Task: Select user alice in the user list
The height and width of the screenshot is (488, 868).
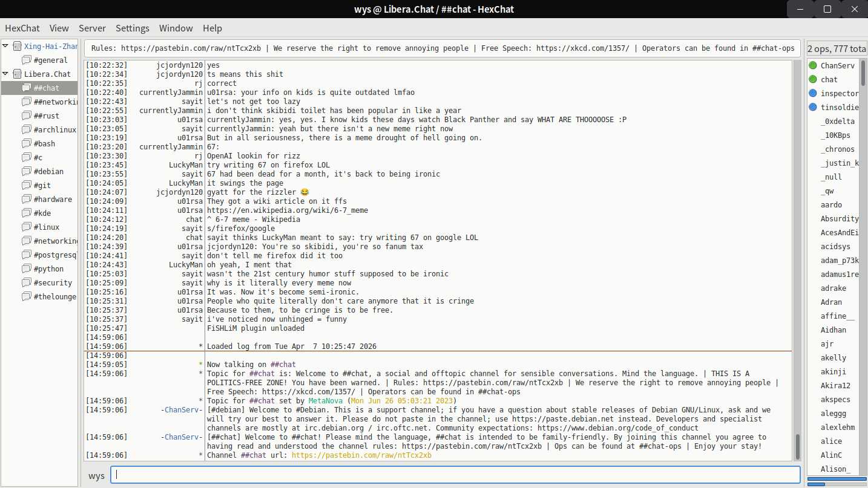Action: click(831, 441)
